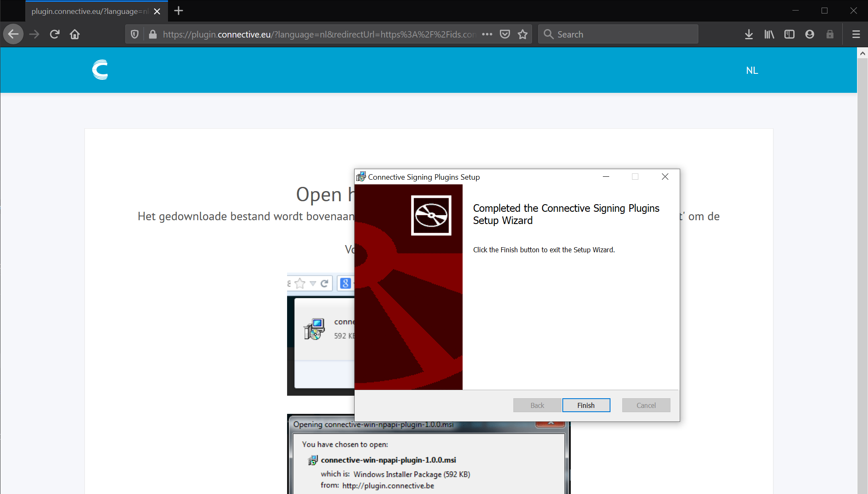View site security lock information
This screenshot has width=868, height=494.
153,34
